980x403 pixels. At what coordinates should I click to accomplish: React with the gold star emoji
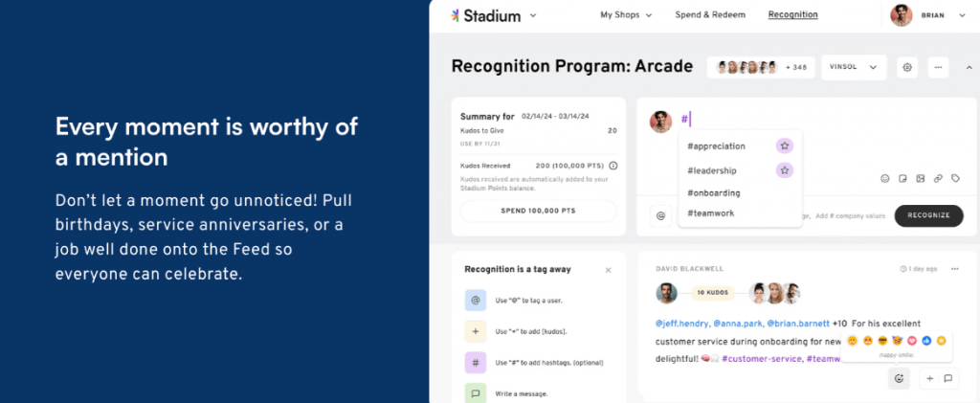point(942,341)
